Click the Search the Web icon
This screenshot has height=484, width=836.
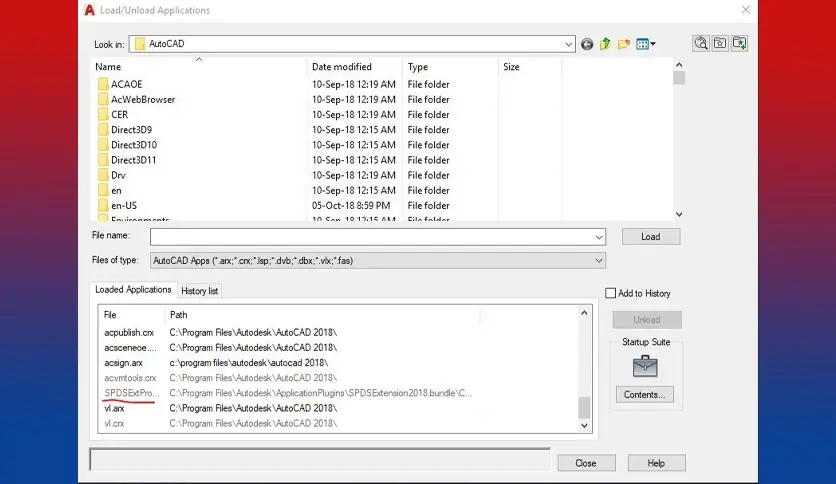pyautogui.click(x=701, y=43)
